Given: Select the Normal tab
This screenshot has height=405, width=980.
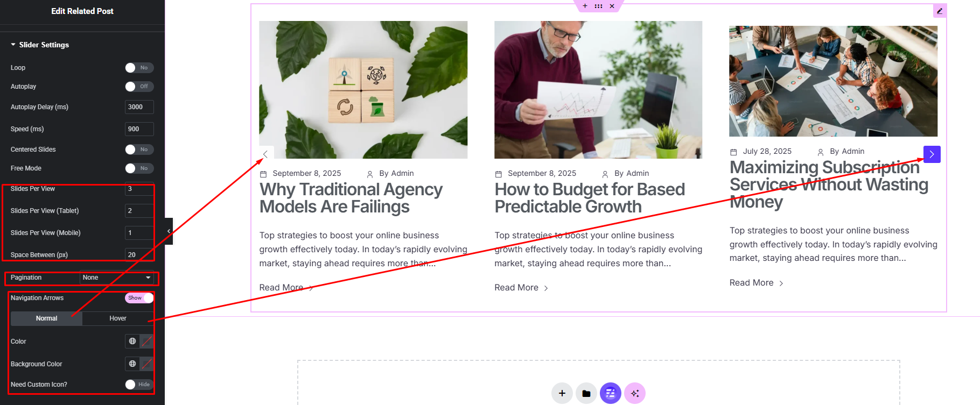Looking at the screenshot, I should point(47,318).
